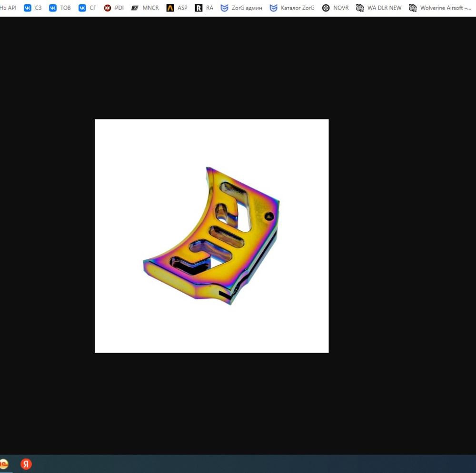Open the PDI bookmark
476x473 pixels.
114,8
